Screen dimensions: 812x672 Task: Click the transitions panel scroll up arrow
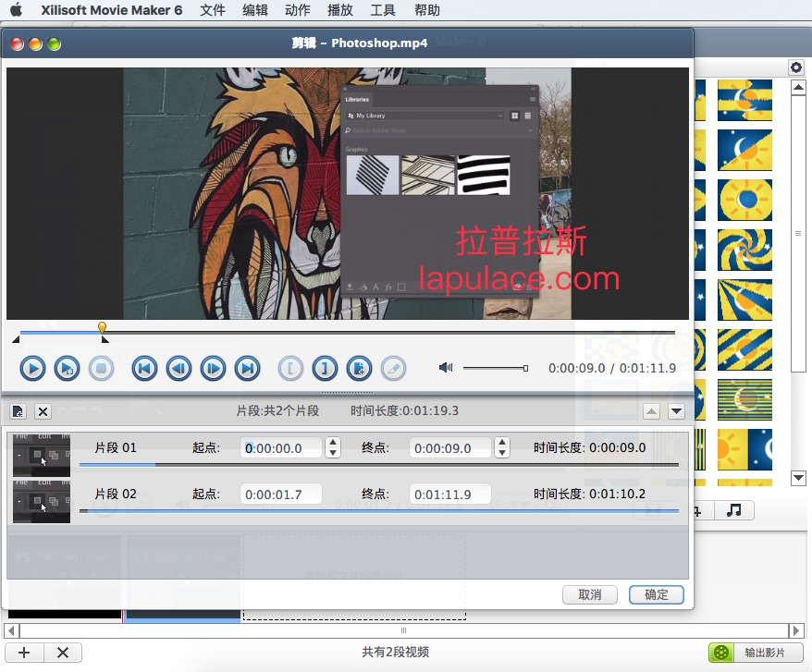click(x=798, y=88)
